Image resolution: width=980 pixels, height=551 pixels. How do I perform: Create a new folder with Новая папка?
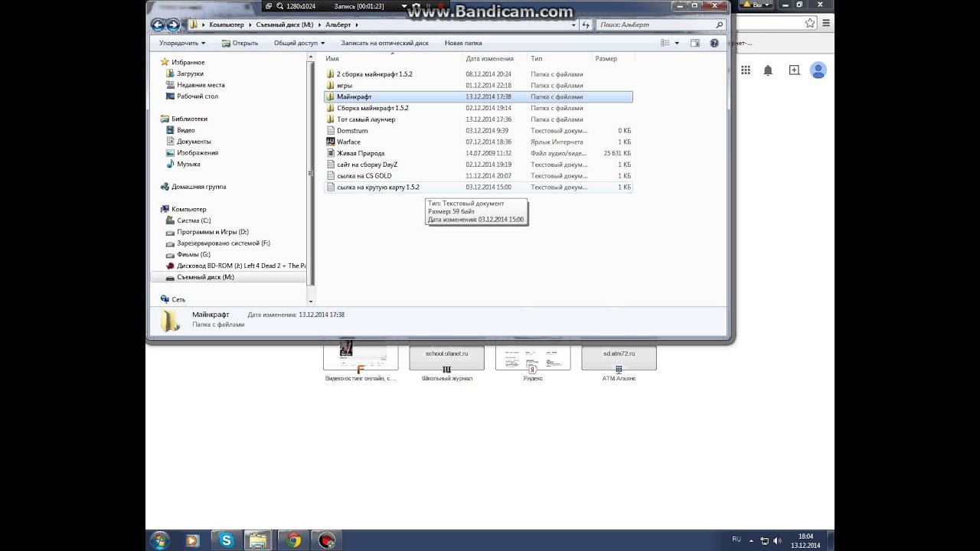coord(463,43)
